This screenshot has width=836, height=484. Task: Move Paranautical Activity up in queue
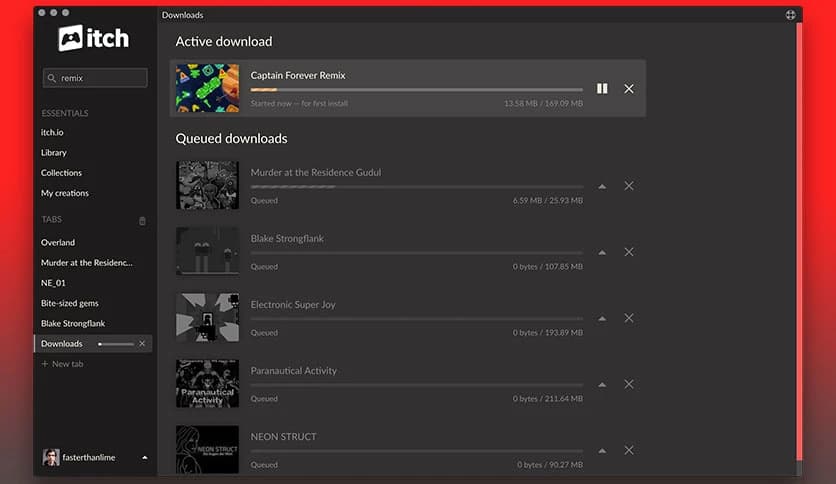pyautogui.click(x=602, y=384)
